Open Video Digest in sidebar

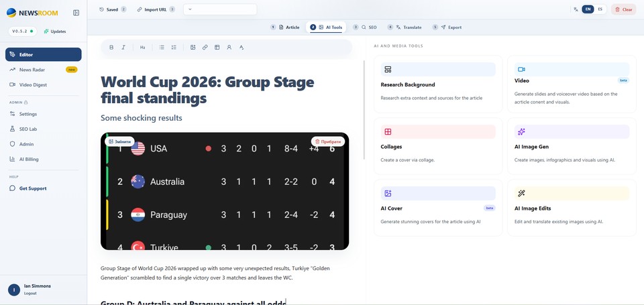click(x=43, y=84)
